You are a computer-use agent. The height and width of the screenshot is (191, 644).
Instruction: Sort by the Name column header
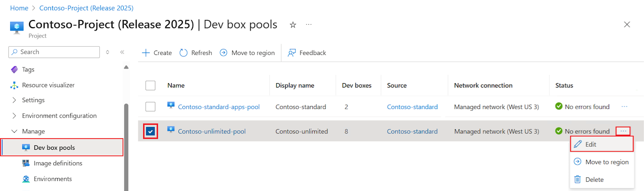click(x=176, y=86)
